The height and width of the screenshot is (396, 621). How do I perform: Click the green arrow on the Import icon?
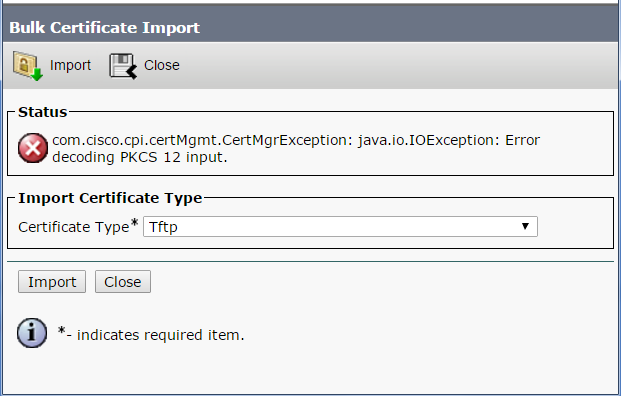coord(37,74)
